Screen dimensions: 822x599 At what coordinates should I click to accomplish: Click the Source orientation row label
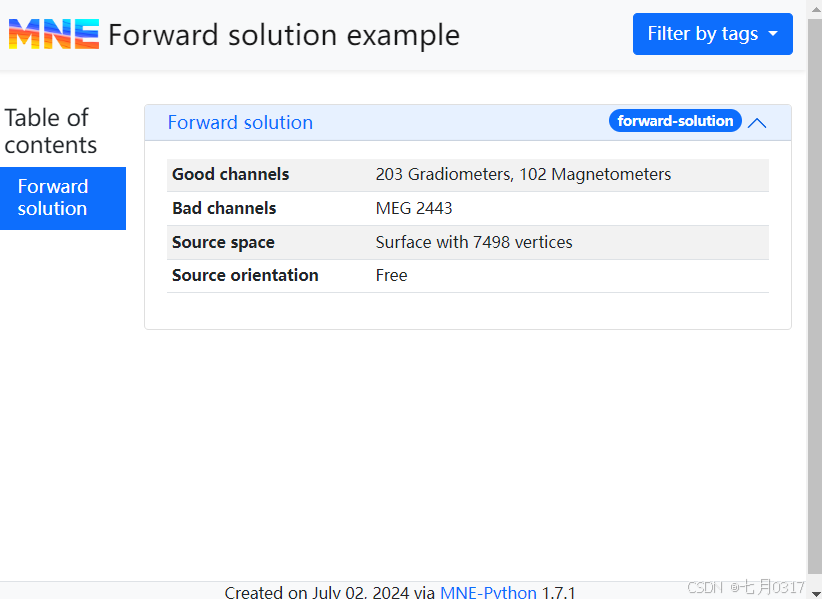point(245,275)
